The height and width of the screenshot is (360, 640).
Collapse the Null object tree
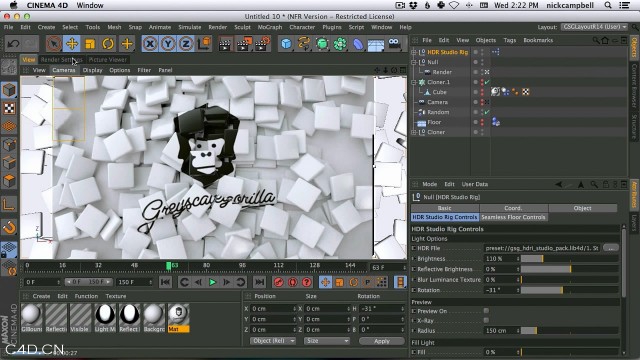point(413,62)
